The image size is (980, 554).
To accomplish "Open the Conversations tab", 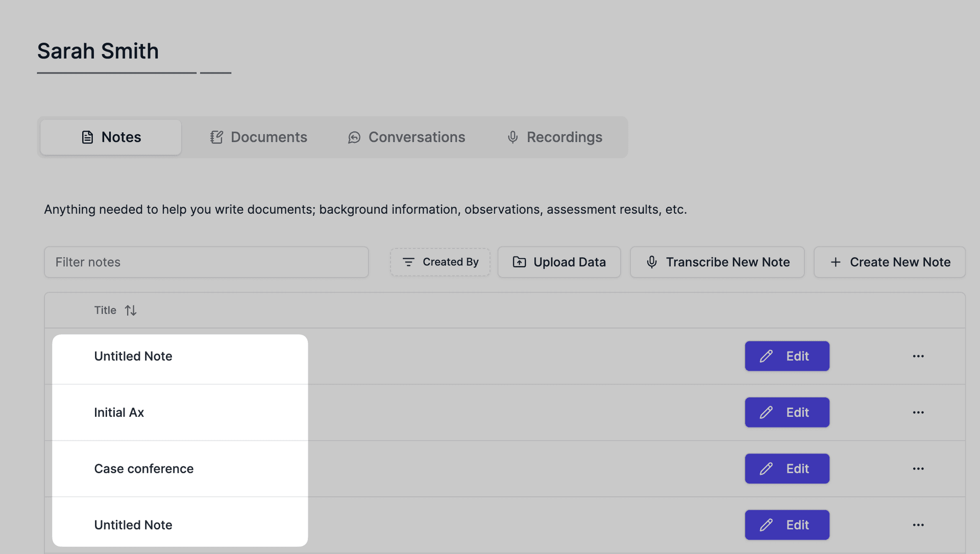I will (406, 137).
